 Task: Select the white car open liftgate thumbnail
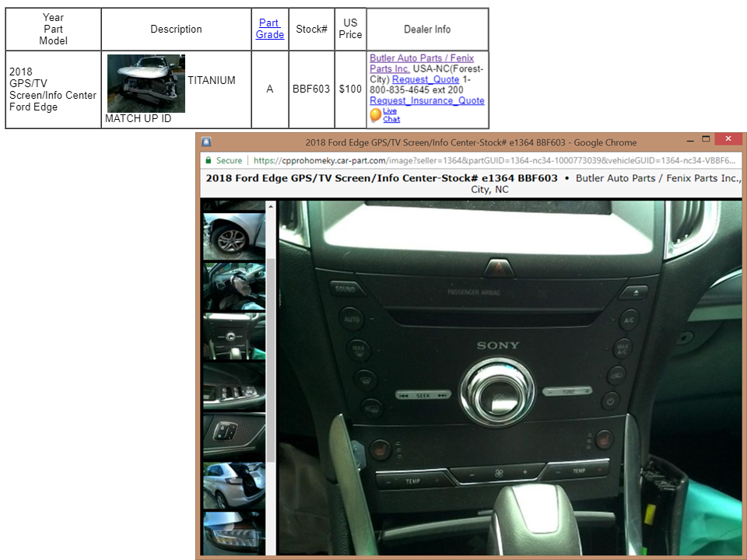(234, 485)
